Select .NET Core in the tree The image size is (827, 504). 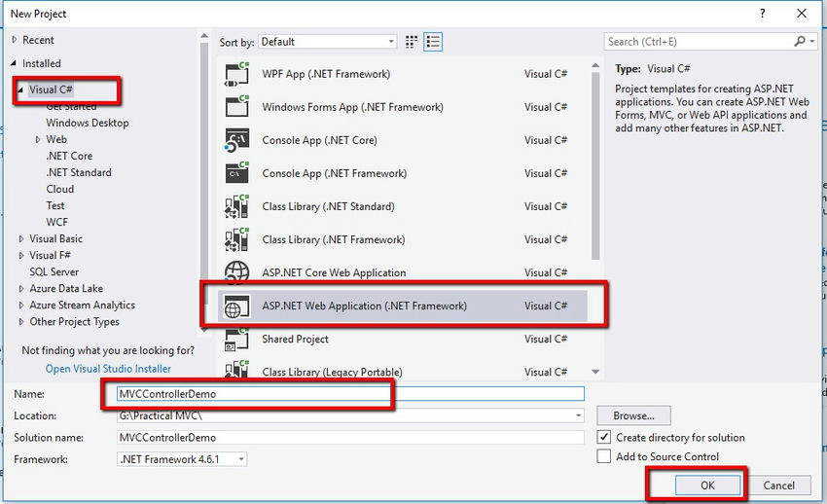tap(69, 156)
